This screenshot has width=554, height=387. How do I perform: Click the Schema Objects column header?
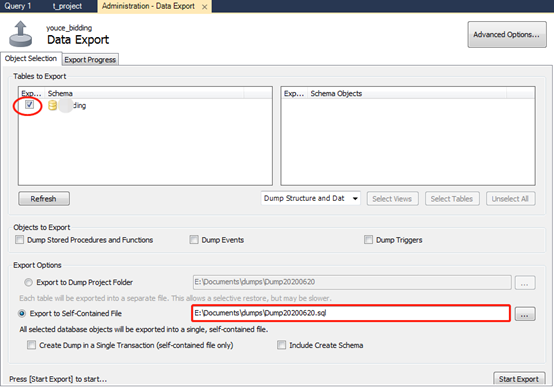click(407, 93)
